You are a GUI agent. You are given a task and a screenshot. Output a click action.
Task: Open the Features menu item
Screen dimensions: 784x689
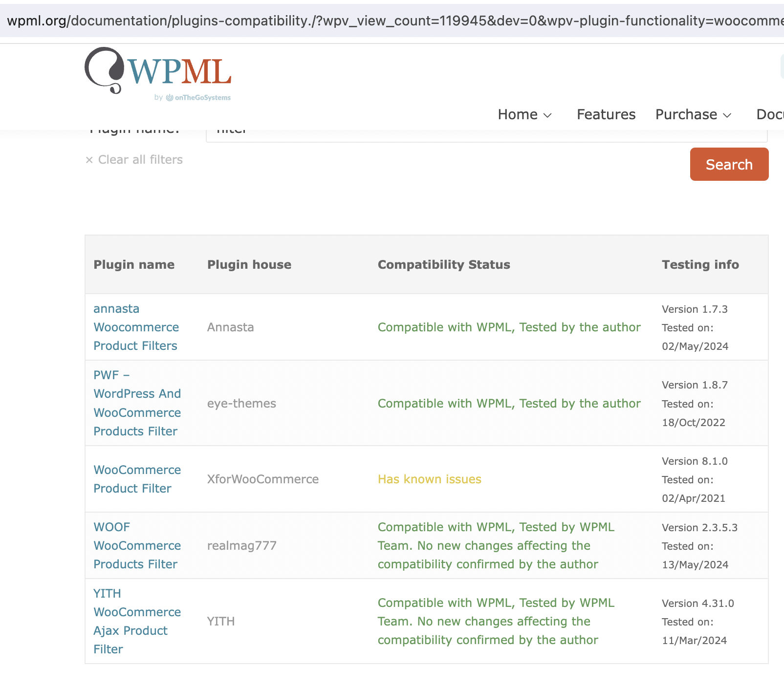point(606,114)
